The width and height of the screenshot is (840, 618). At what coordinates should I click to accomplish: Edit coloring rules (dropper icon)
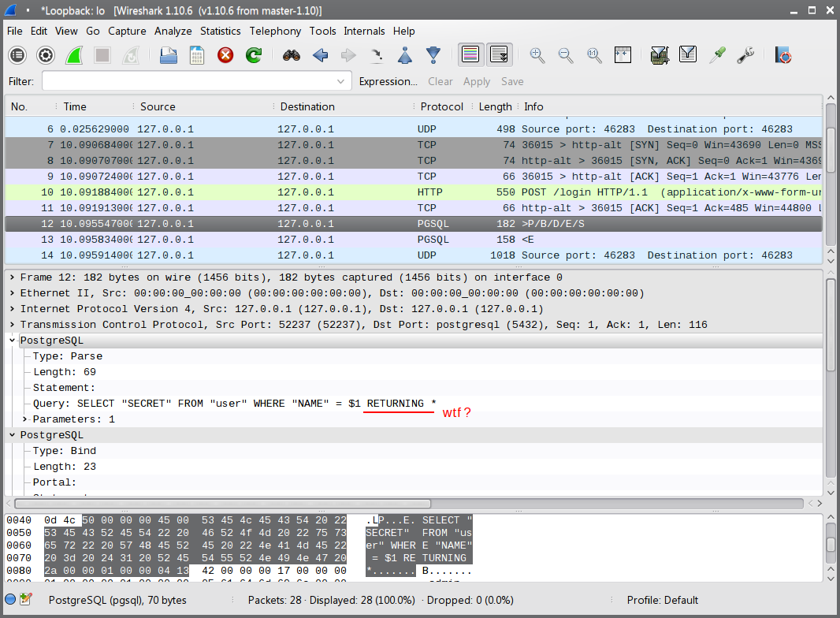point(717,54)
